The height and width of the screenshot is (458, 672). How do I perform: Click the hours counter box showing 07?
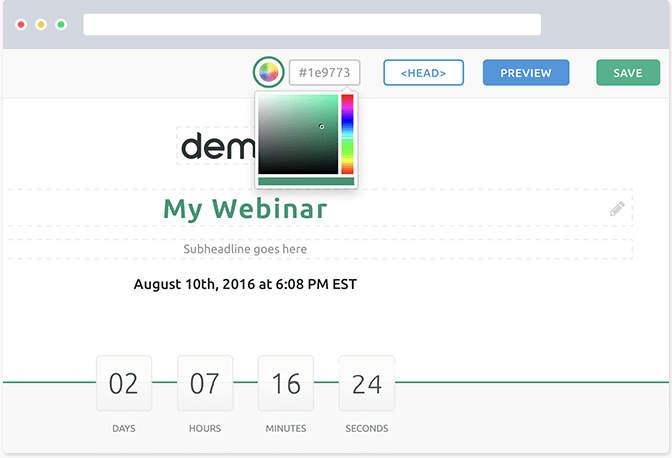(x=205, y=383)
